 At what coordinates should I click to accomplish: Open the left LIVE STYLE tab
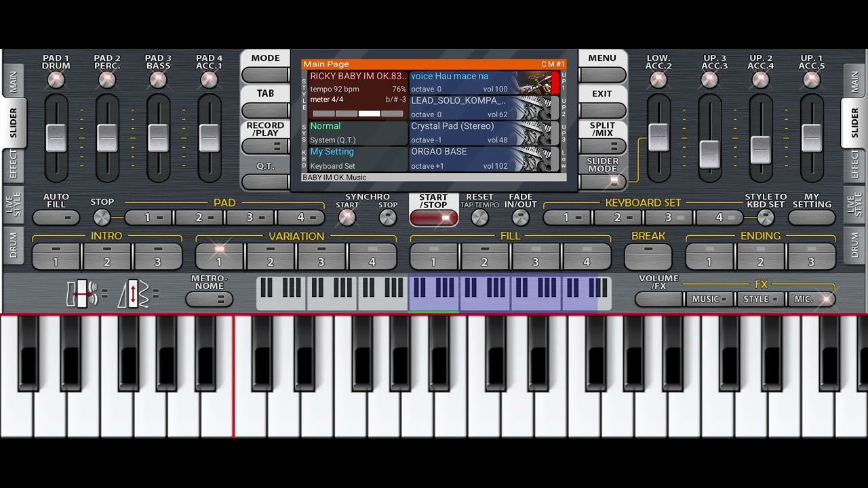[x=14, y=204]
